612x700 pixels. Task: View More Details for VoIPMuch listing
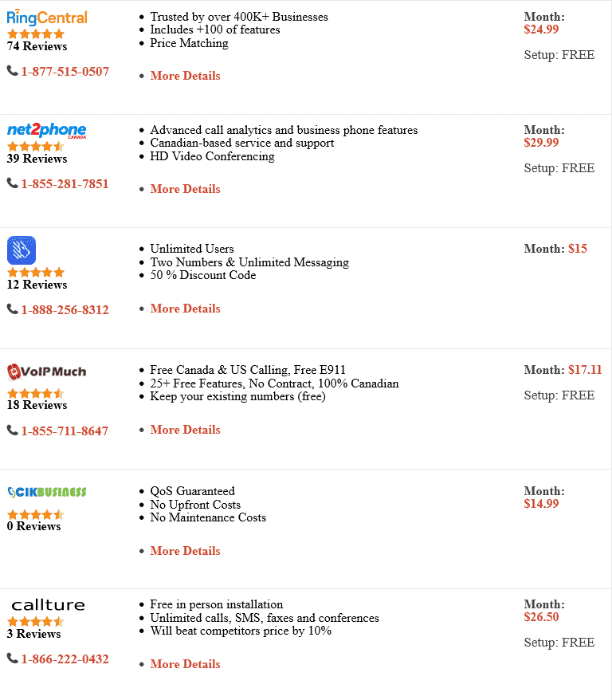click(185, 430)
